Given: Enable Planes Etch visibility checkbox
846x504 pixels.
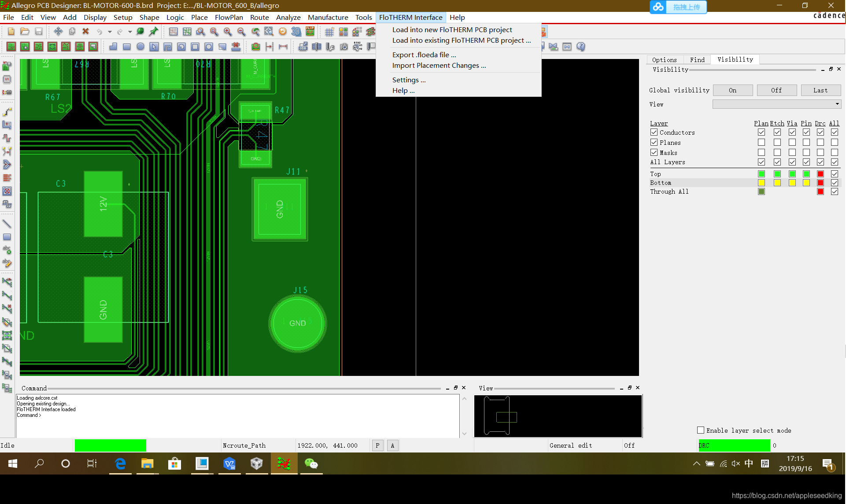Looking at the screenshot, I should 777,143.
